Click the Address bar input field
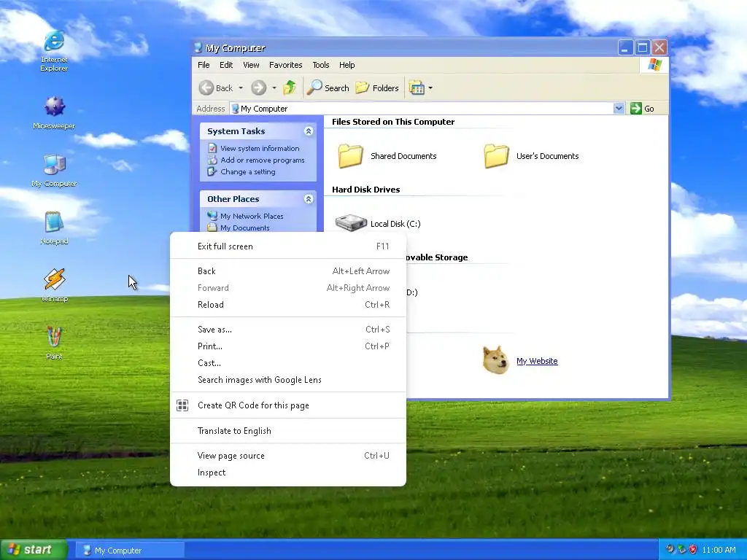Screen dimensions: 747x560 pyautogui.click(x=421, y=109)
